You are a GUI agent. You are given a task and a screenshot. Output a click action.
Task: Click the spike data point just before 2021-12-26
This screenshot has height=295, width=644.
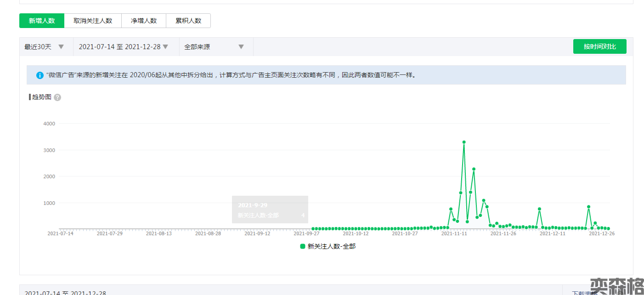(x=588, y=207)
